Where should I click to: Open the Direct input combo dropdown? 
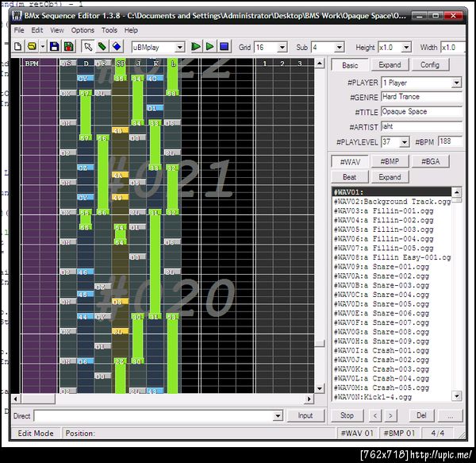278,416
